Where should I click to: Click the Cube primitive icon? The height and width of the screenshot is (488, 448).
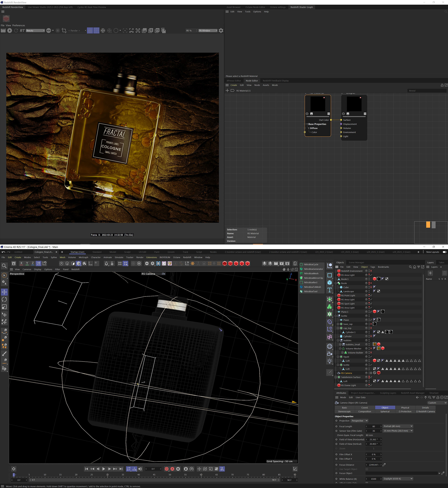[329, 282]
